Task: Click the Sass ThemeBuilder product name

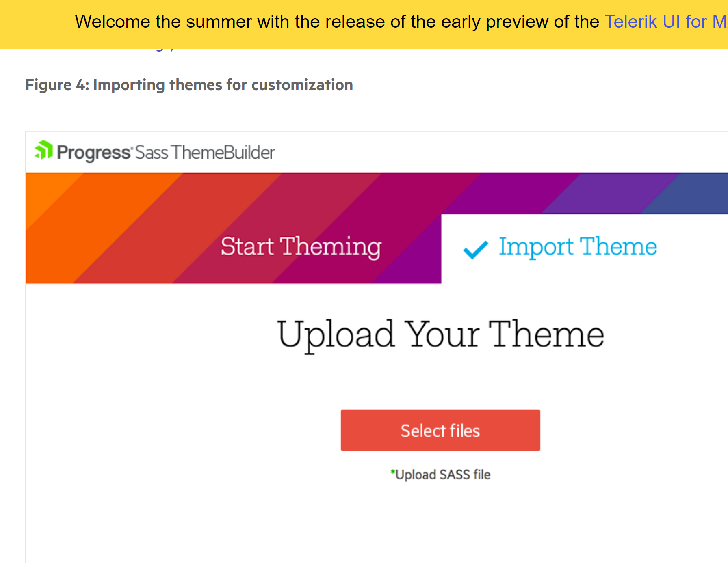Action: click(x=205, y=153)
